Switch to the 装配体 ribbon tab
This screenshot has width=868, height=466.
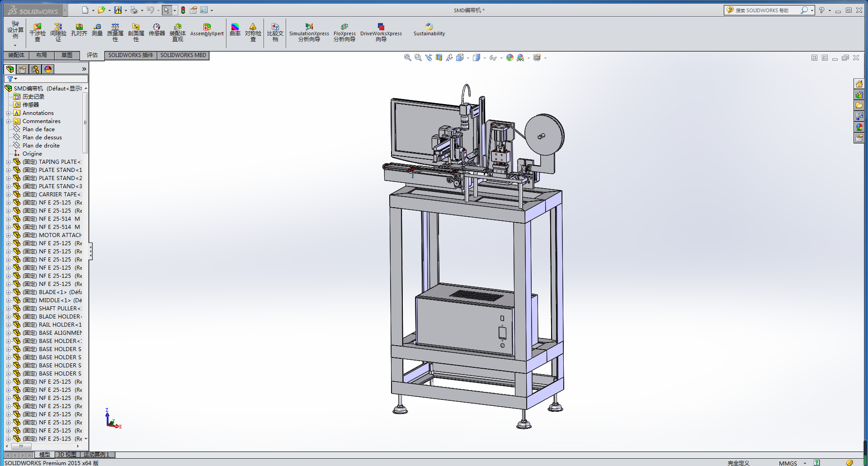point(16,55)
